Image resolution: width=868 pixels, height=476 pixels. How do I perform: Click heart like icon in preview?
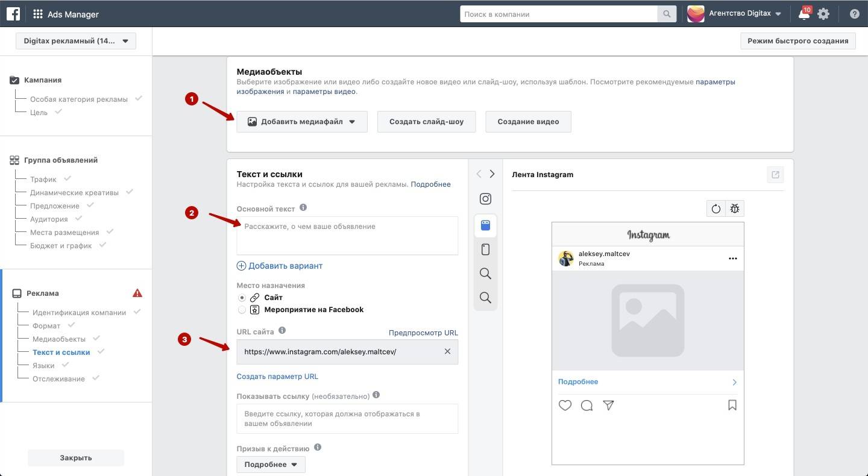tap(565, 406)
